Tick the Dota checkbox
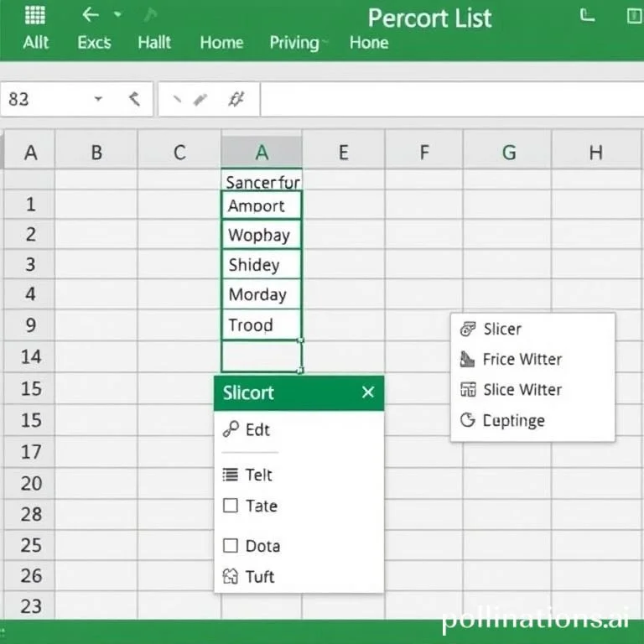 pos(231,546)
